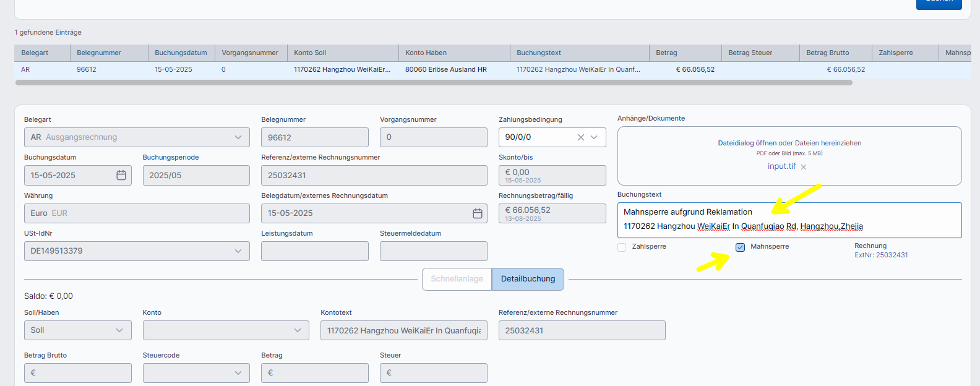980x386 pixels.
Task: Clear the Zahlungsbedingung value with X icon
Action: pos(580,137)
